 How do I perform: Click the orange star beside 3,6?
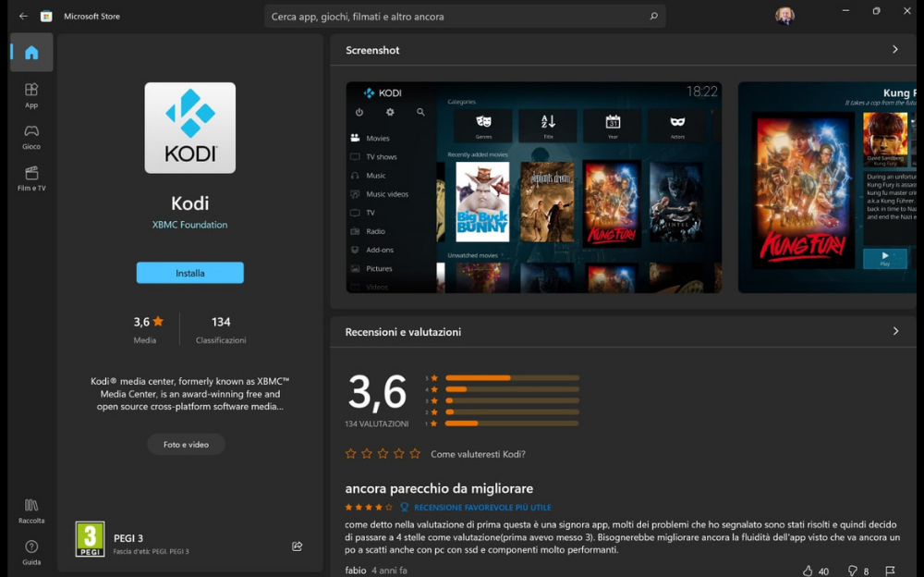[x=158, y=322]
